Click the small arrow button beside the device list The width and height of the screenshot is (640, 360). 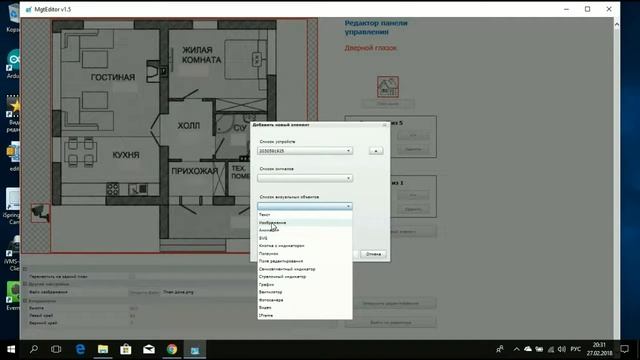[376, 151]
